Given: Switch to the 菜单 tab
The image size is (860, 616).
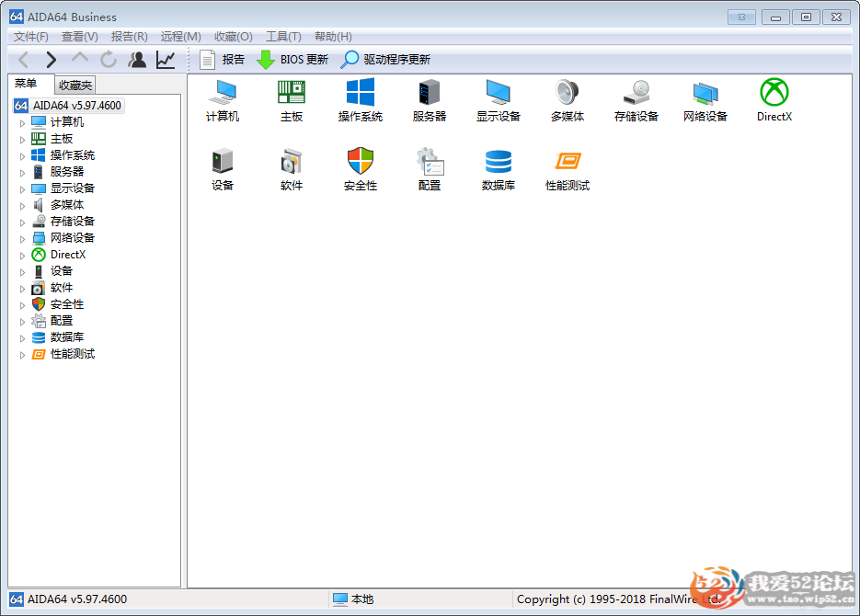Looking at the screenshot, I should pos(26,84).
